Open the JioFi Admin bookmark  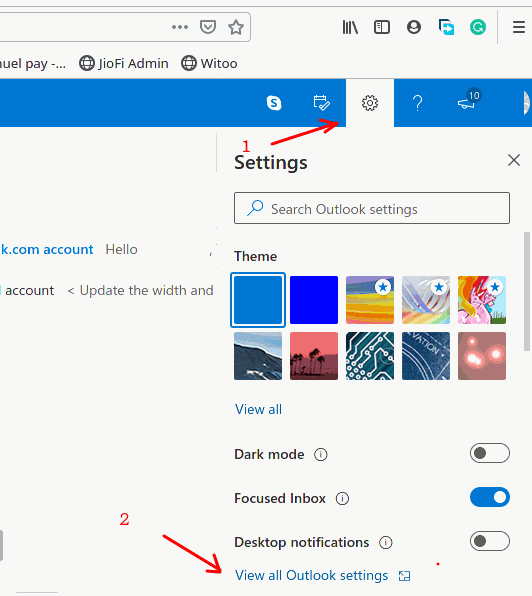(124, 63)
